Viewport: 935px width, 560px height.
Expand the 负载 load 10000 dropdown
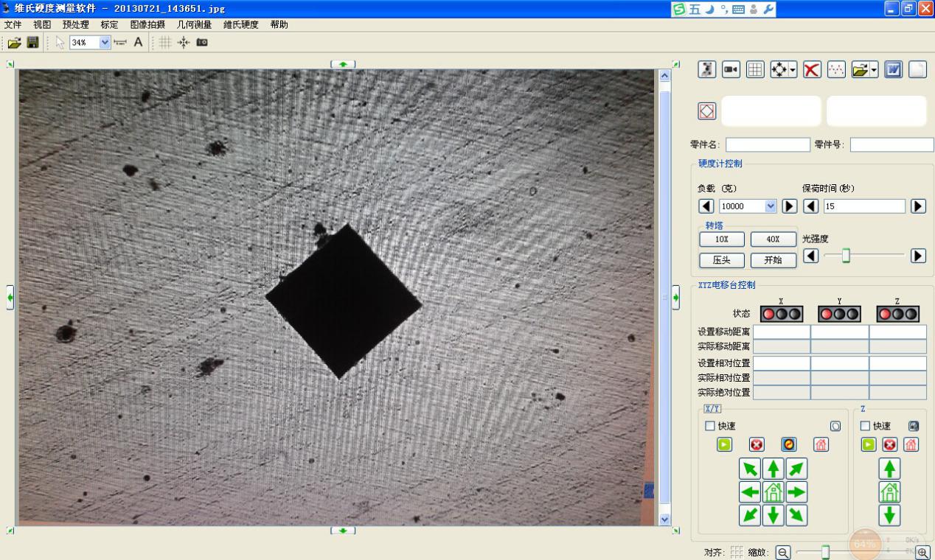[771, 206]
